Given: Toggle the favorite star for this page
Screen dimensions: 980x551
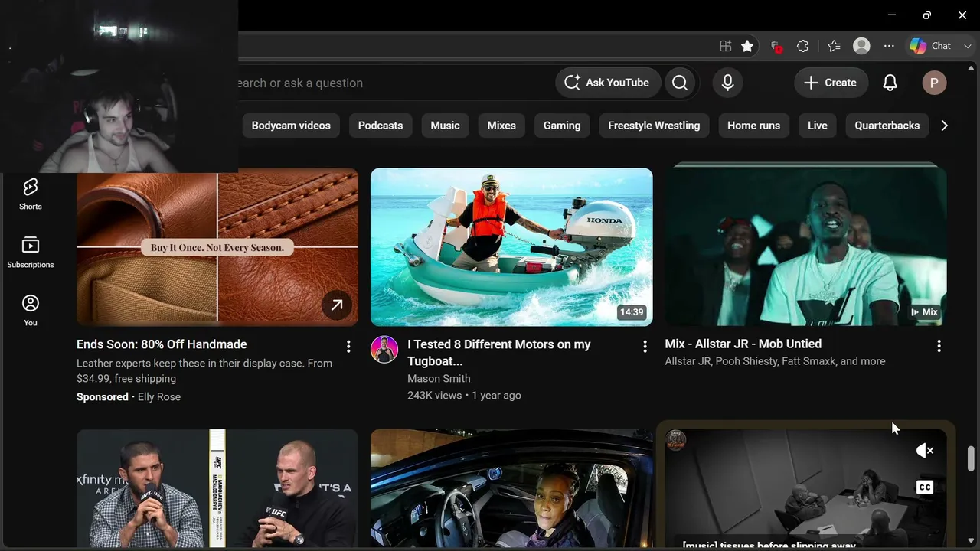Looking at the screenshot, I should (x=747, y=46).
